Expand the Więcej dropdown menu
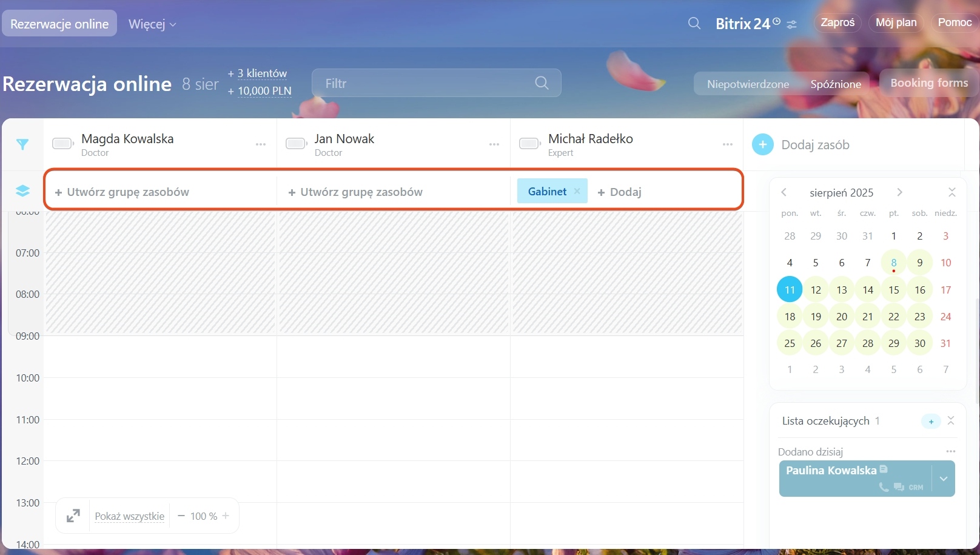Image resolution: width=980 pixels, height=555 pixels. click(152, 24)
